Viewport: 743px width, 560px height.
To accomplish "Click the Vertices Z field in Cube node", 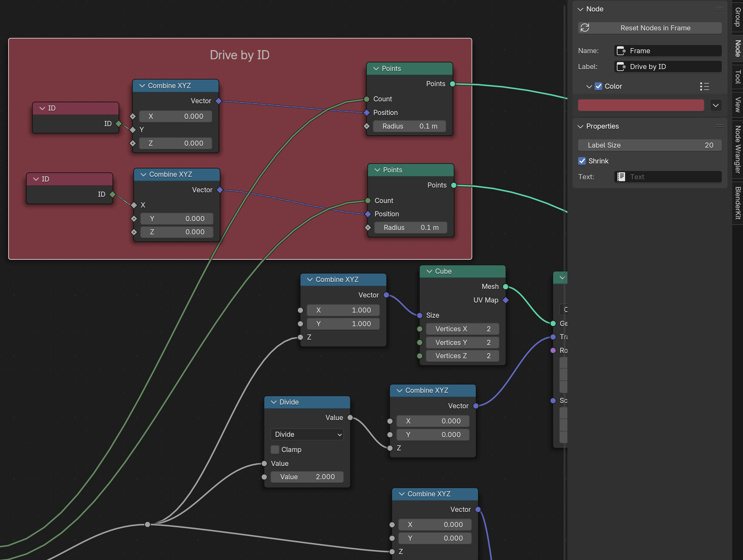I will 462,356.
